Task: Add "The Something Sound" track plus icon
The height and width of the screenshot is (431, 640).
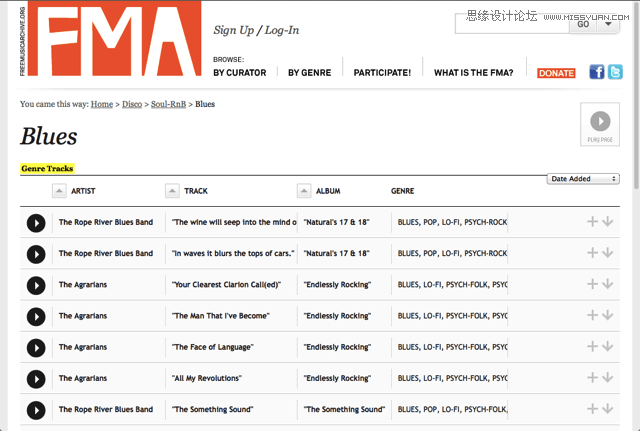Action: pyautogui.click(x=592, y=408)
